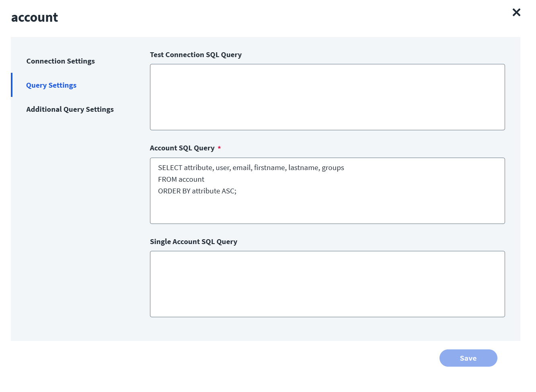Screen dimensions: 536x392
Task: Select the Query Settings tab
Action: [51, 85]
